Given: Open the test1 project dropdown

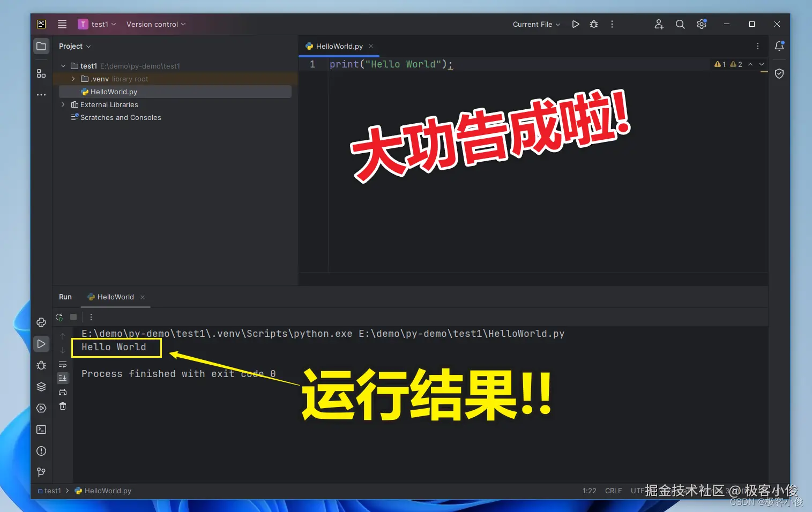Looking at the screenshot, I should point(97,24).
